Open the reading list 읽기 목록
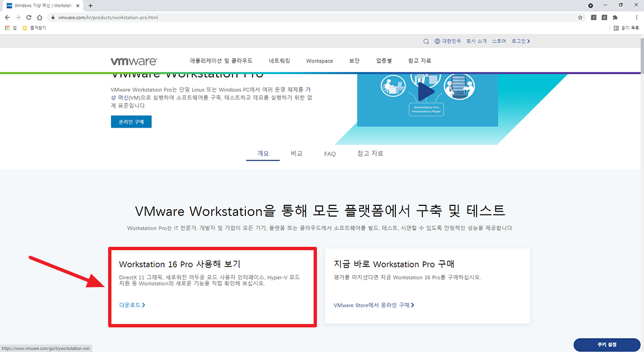644x352 pixels. tap(626, 28)
